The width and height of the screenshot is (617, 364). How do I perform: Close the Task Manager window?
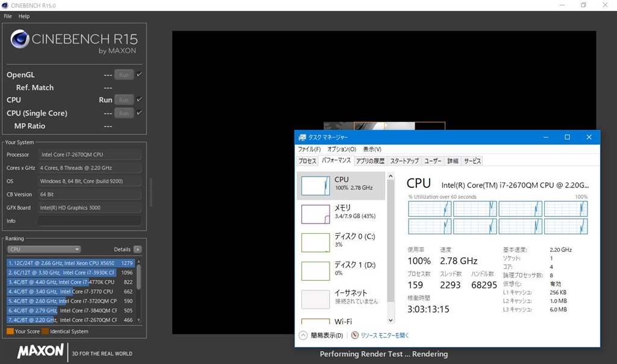tap(589, 137)
